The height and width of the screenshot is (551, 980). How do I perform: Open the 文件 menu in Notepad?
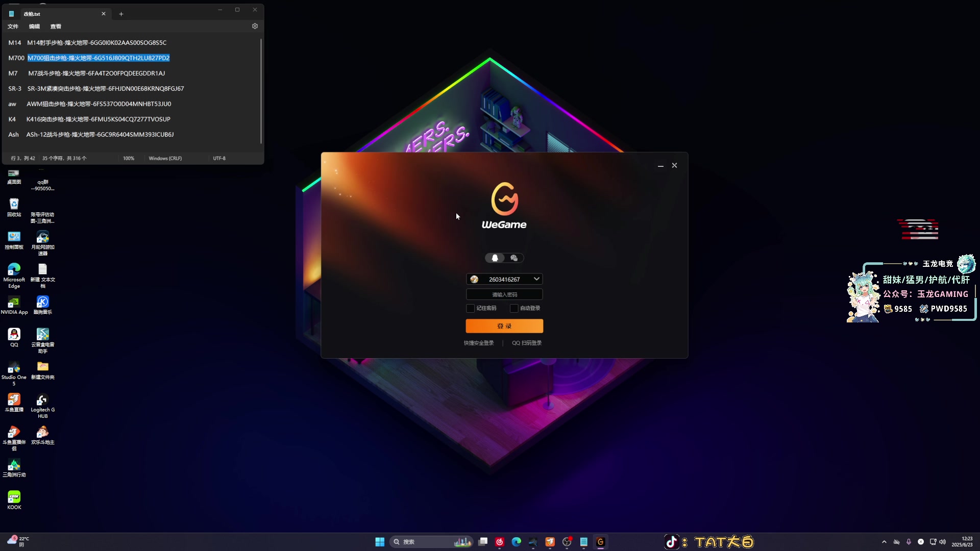(x=13, y=27)
